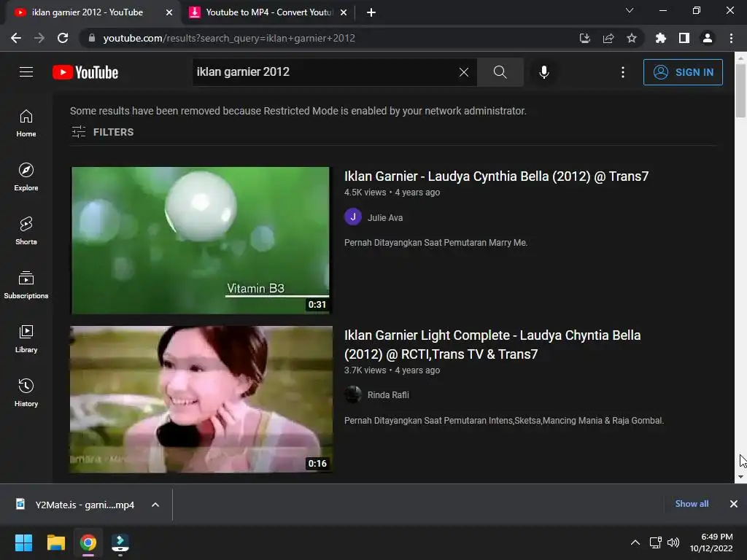Click the page vertical scrollbar thumb
747x560 pixels.
tap(740, 90)
